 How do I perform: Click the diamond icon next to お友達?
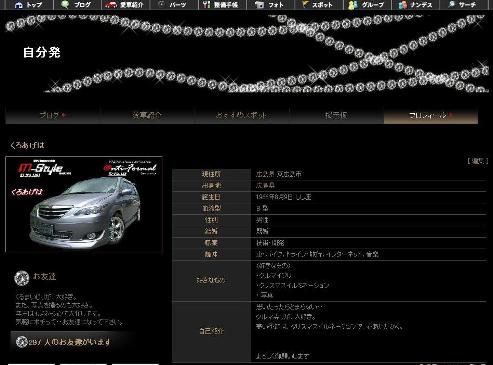point(22,278)
